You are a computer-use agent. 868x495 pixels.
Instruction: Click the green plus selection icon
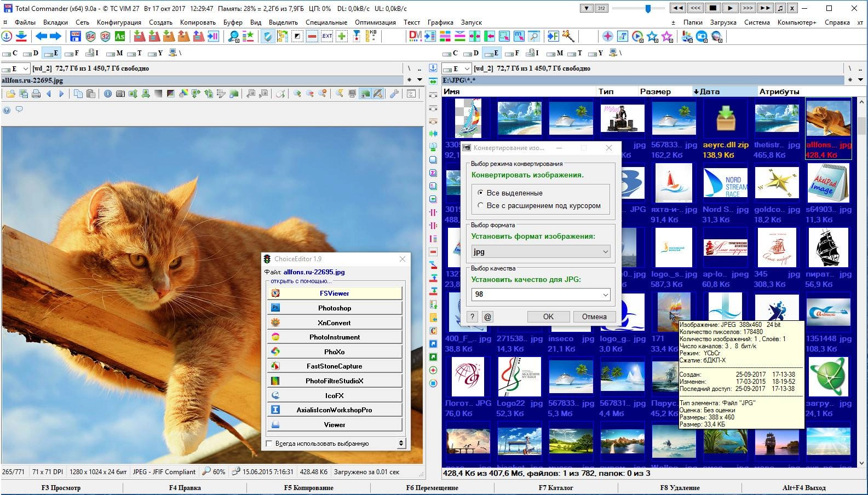pos(342,37)
